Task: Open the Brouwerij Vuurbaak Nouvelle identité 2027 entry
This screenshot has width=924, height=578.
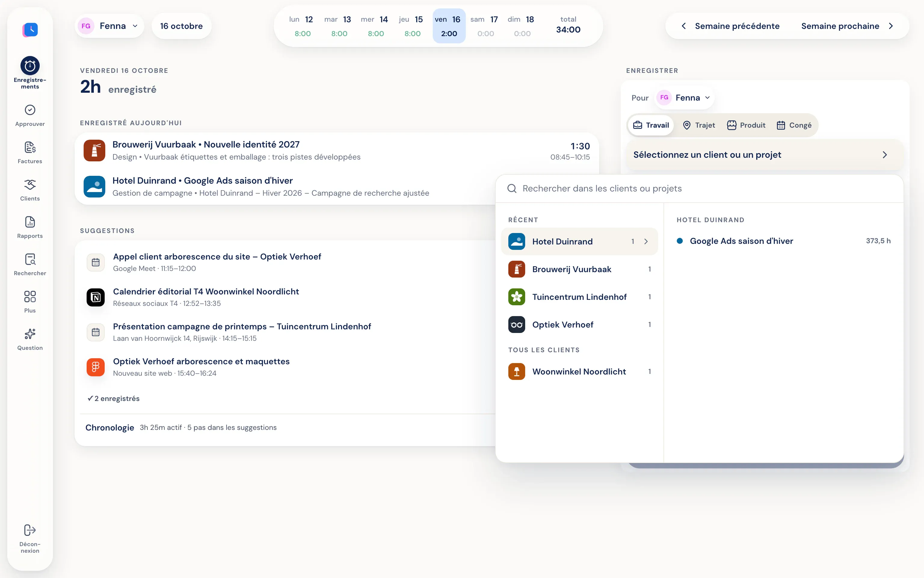Action: click(x=337, y=151)
